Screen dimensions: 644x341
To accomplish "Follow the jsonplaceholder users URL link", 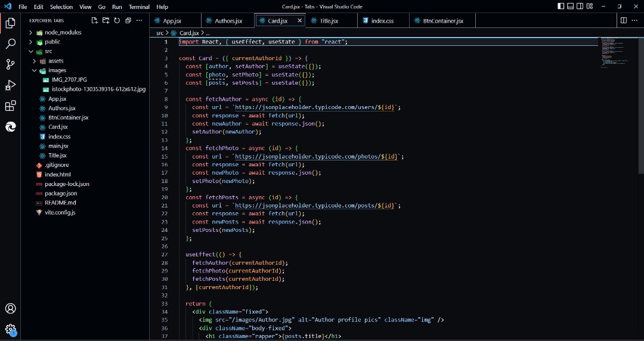I will pyautogui.click(x=315, y=107).
